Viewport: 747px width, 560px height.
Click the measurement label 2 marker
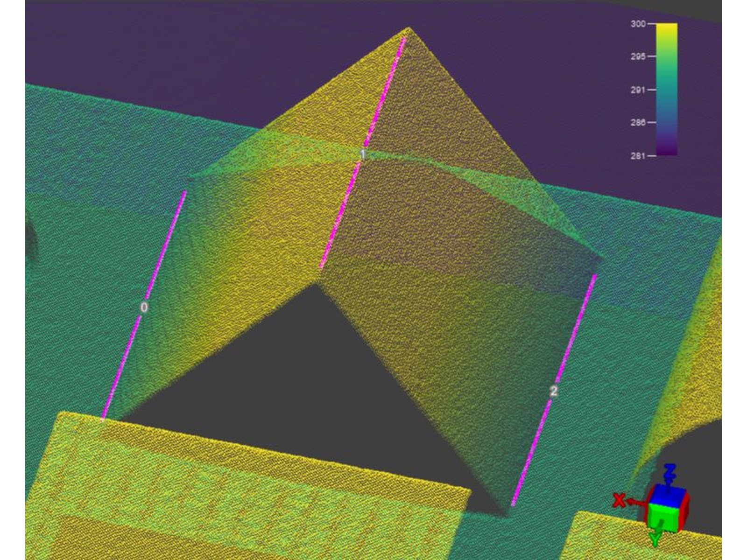(553, 391)
